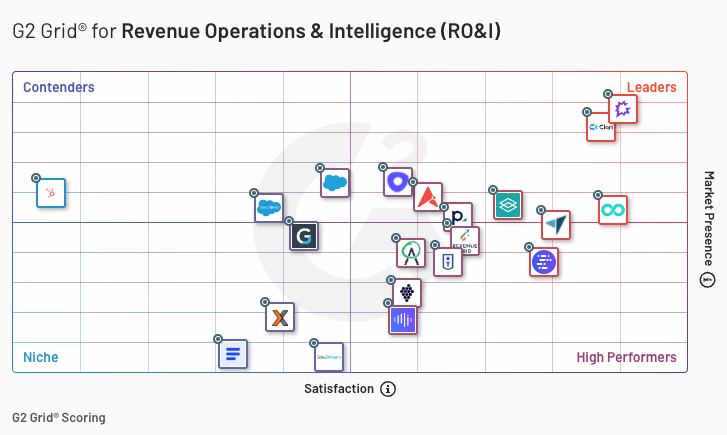
Task: Select the dark G logo tile
Action: tap(304, 236)
